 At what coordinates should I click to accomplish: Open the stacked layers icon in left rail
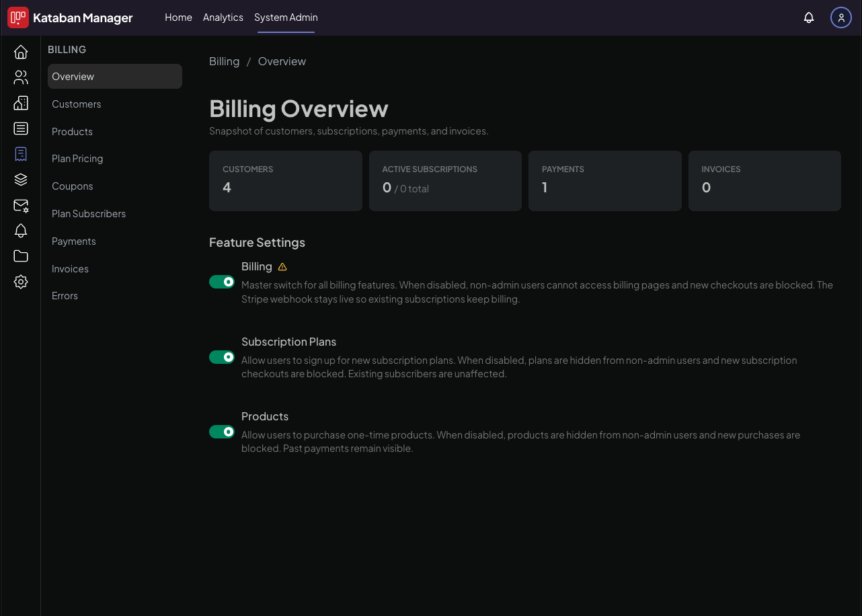pos(21,180)
